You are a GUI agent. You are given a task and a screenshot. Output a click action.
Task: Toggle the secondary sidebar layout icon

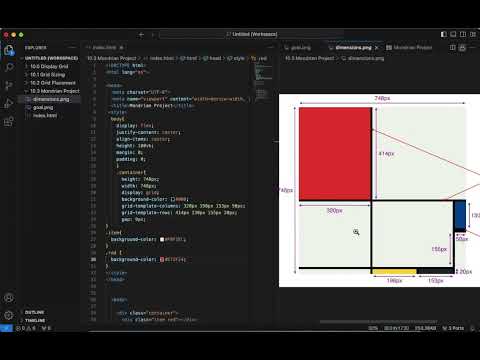(x=463, y=34)
